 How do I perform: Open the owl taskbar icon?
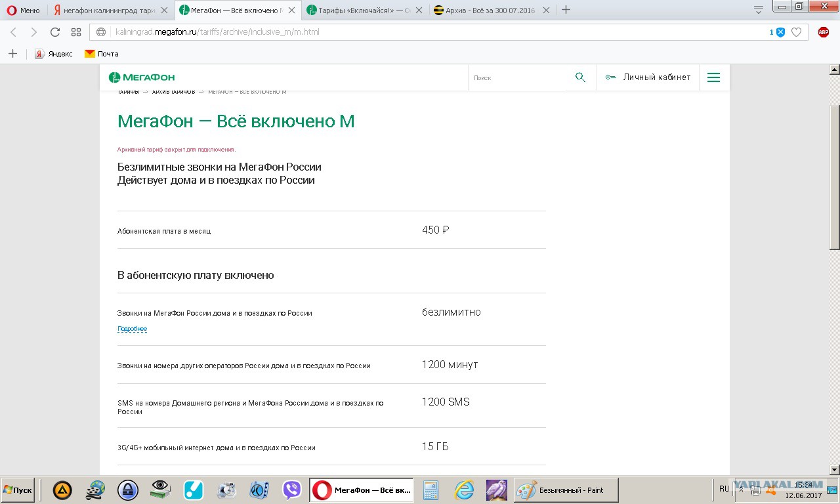click(496, 490)
